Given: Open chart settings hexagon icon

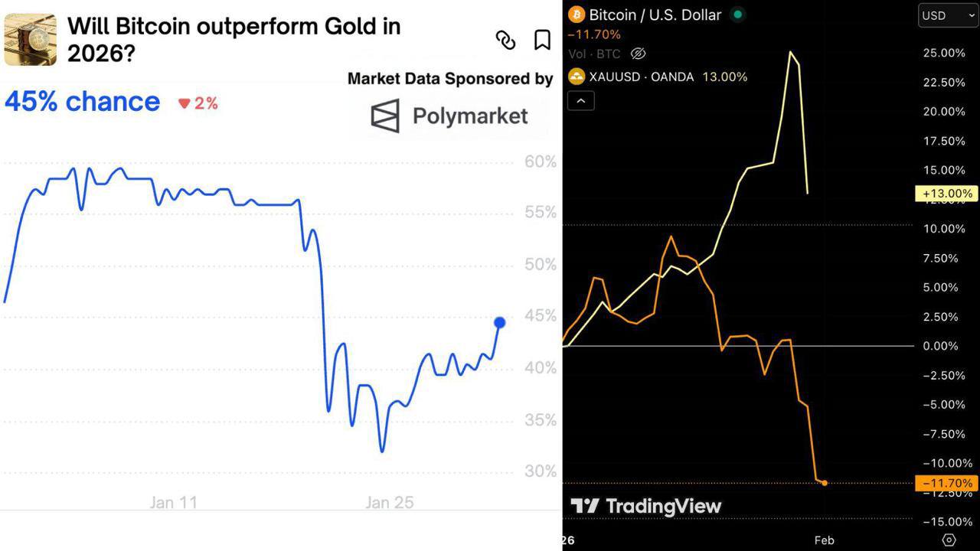Looking at the screenshot, I should click(x=949, y=540).
